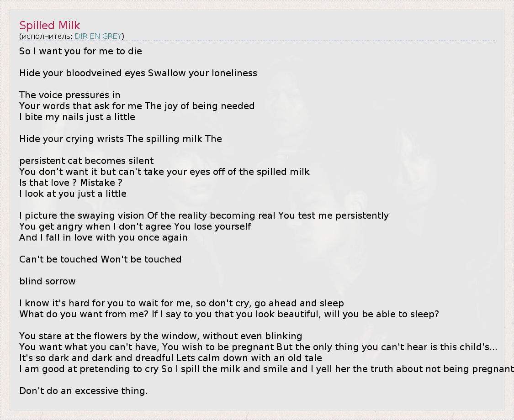The height and width of the screenshot is (420, 514).
Task: Click 'I bite my nails just a little'
Action: (x=77, y=117)
